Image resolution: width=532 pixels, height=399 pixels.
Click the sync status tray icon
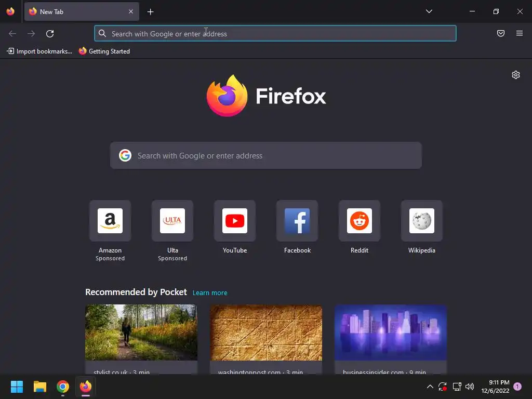443,387
